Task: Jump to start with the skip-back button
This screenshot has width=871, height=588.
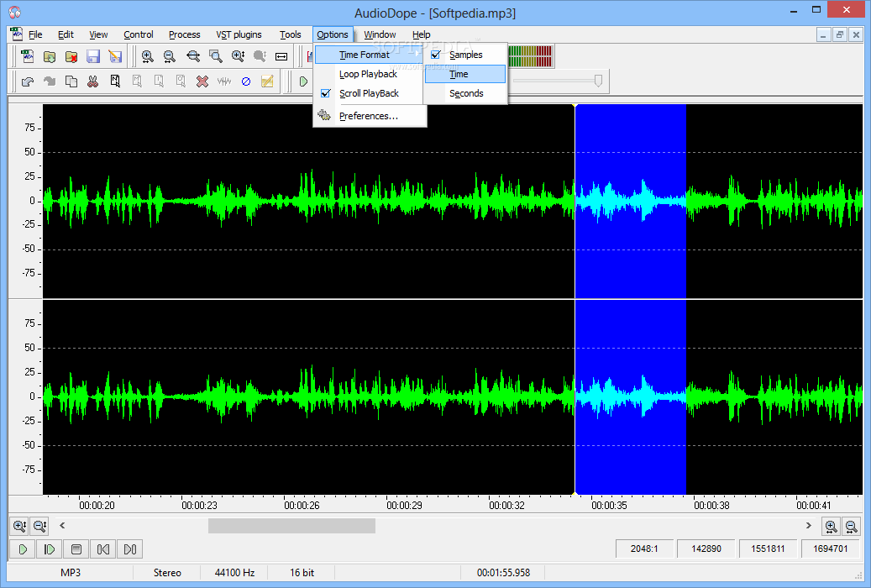Action: click(102, 549)
